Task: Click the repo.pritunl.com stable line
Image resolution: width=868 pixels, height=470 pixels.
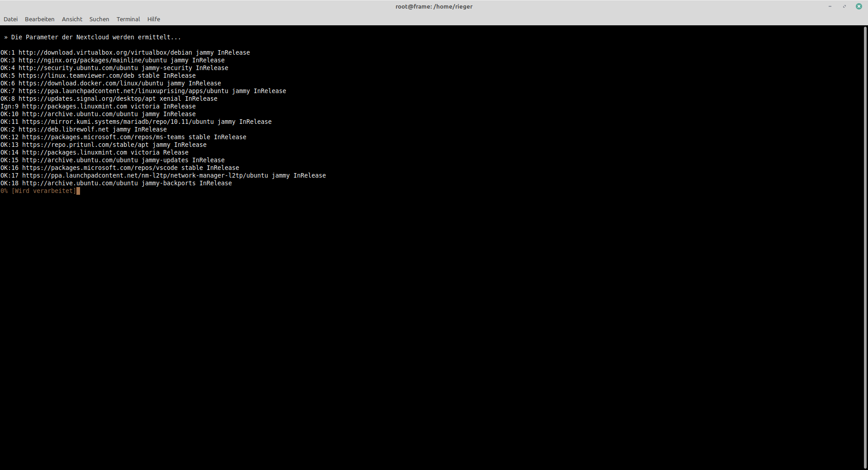Action: pos(104,145)
